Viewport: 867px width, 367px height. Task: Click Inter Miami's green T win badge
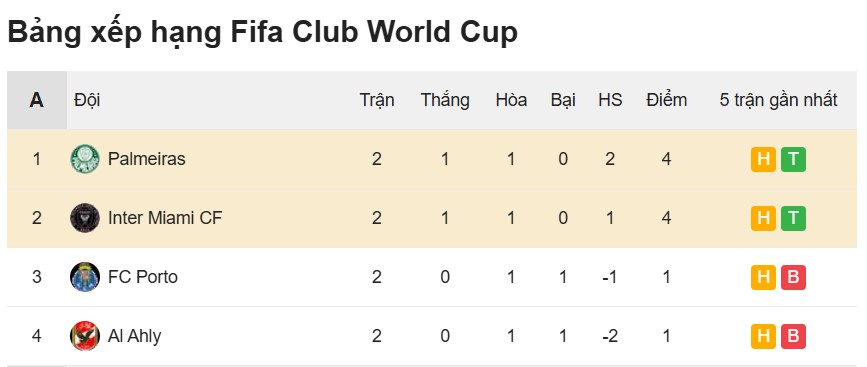tap(793, 218)
